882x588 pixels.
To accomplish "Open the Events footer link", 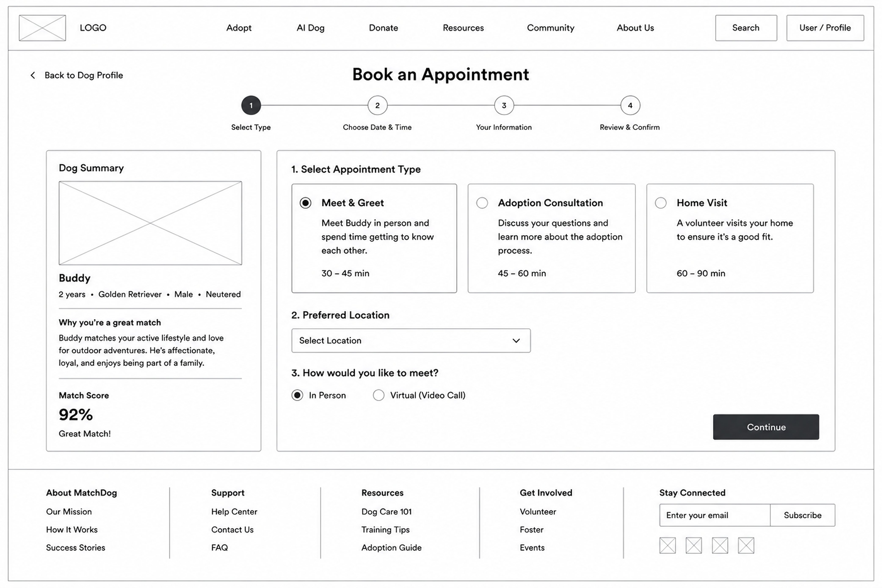I will (x=533, y=548).
